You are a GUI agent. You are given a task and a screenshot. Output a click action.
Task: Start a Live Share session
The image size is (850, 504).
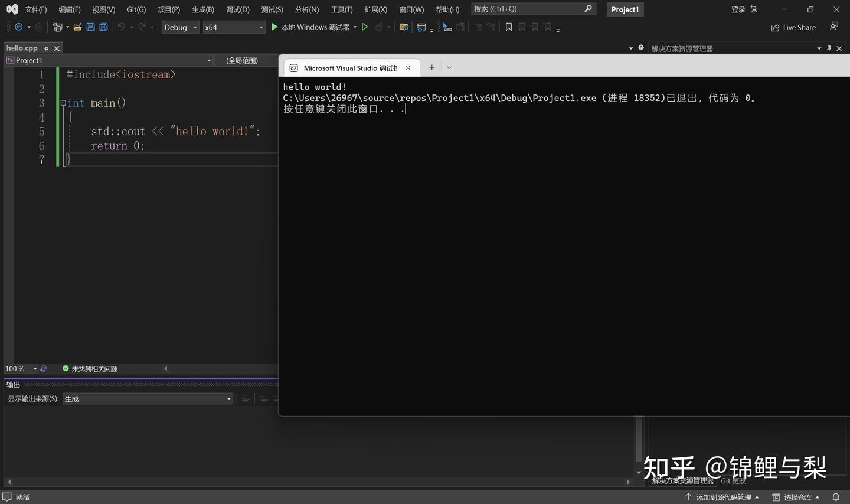point(793,27)
